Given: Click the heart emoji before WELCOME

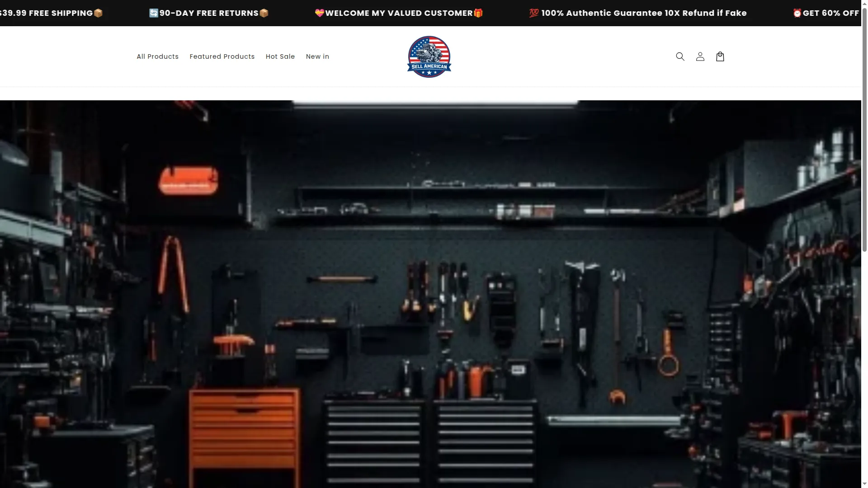Looking at the screenshot, I should (320, 13).
